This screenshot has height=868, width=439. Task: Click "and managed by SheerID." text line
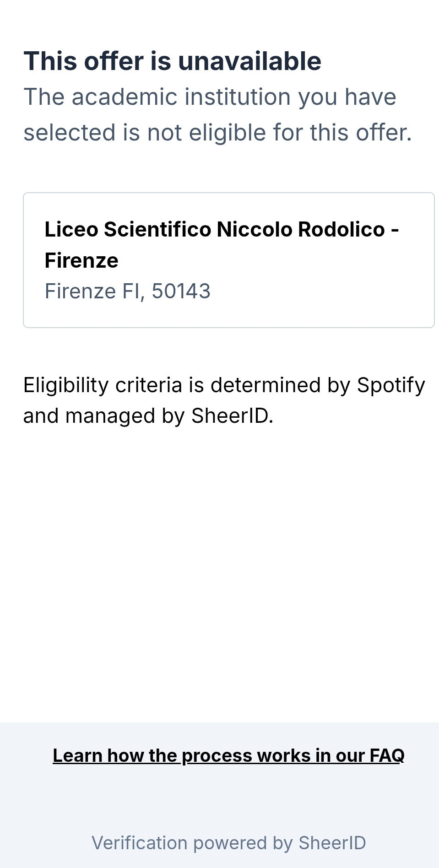[x=148, y=416]
